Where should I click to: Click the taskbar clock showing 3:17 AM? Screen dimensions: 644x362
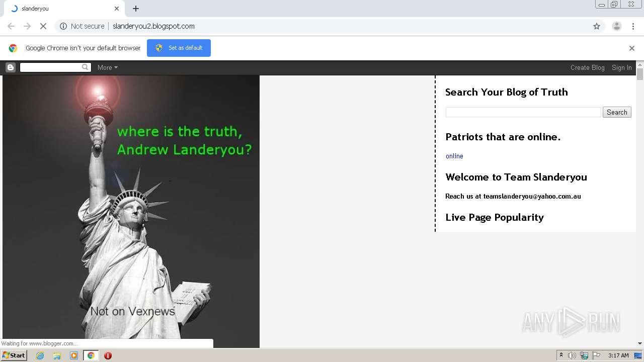click(x=618, y=355)
